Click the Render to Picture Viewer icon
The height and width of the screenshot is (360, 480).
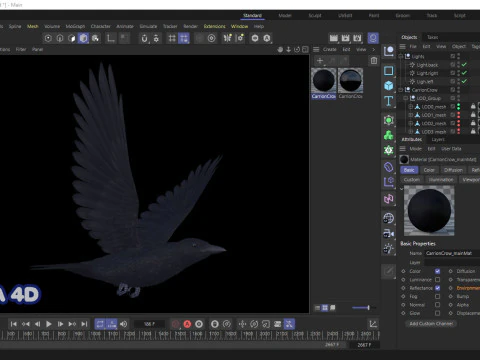pyautogui.click(x=345, y=38)
